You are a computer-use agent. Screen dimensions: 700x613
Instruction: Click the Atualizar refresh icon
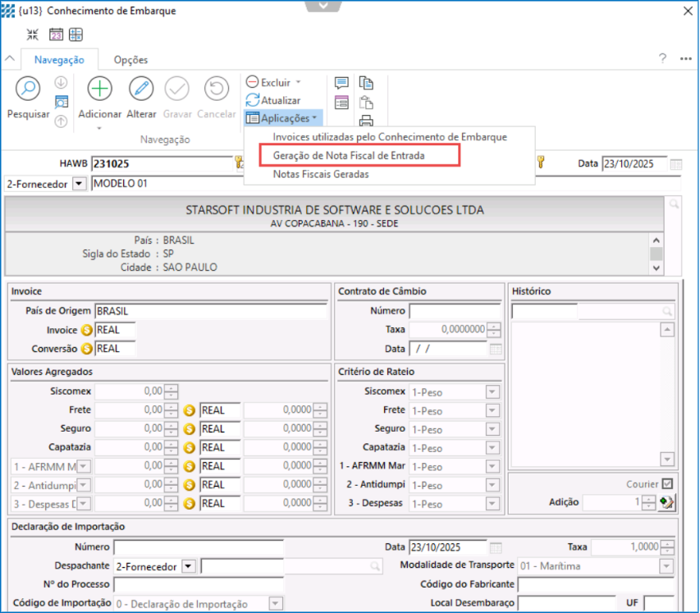253,100
